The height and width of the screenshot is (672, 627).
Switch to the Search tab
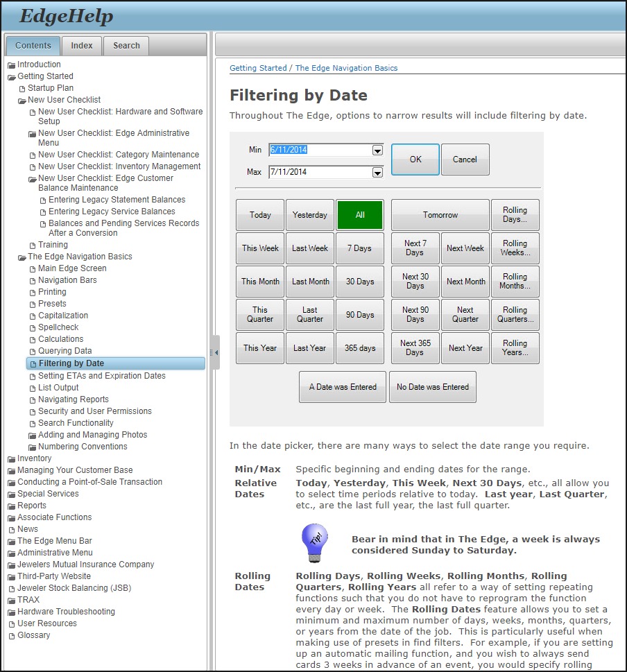[126, 46]
